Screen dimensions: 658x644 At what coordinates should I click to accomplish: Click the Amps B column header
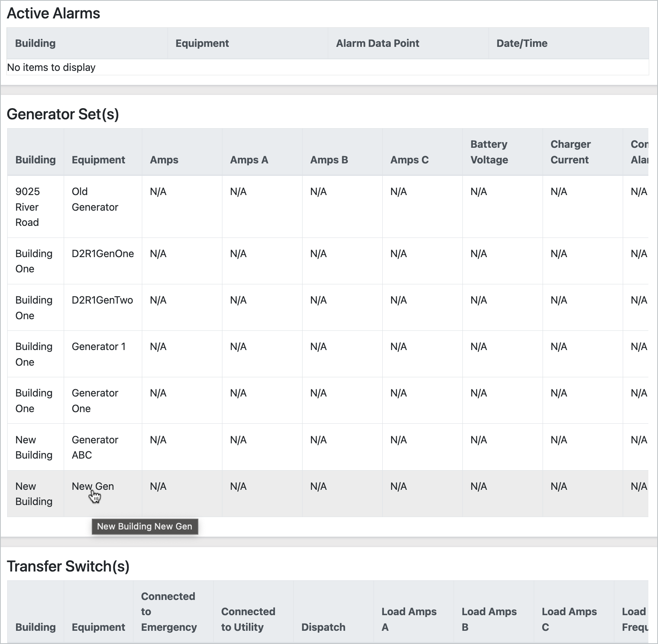point(329,160)
